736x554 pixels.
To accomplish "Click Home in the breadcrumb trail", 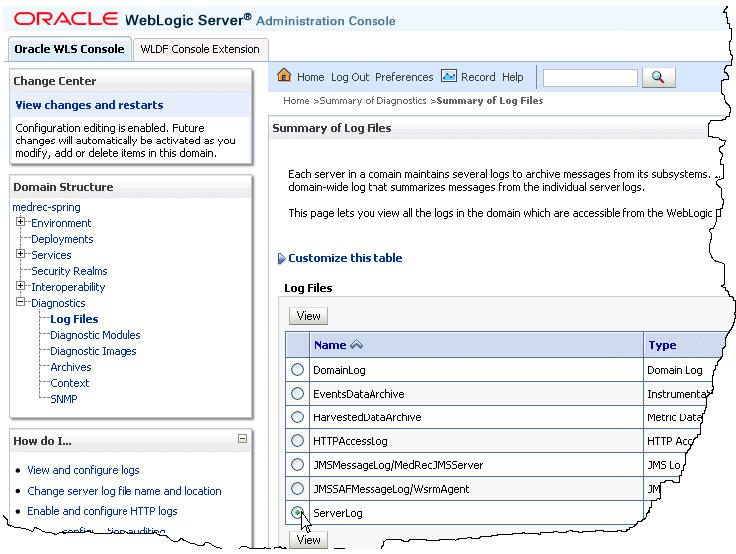I will click(x=296, y=101).
